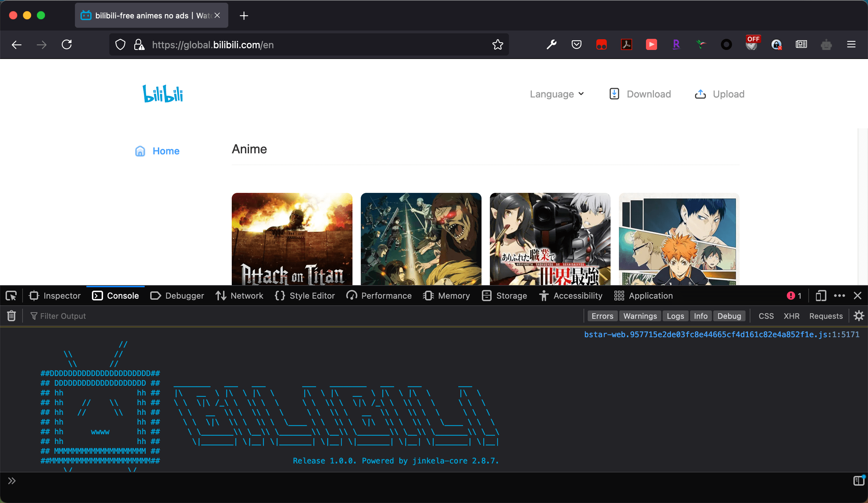Enable XHR request logging

[791, 316]
